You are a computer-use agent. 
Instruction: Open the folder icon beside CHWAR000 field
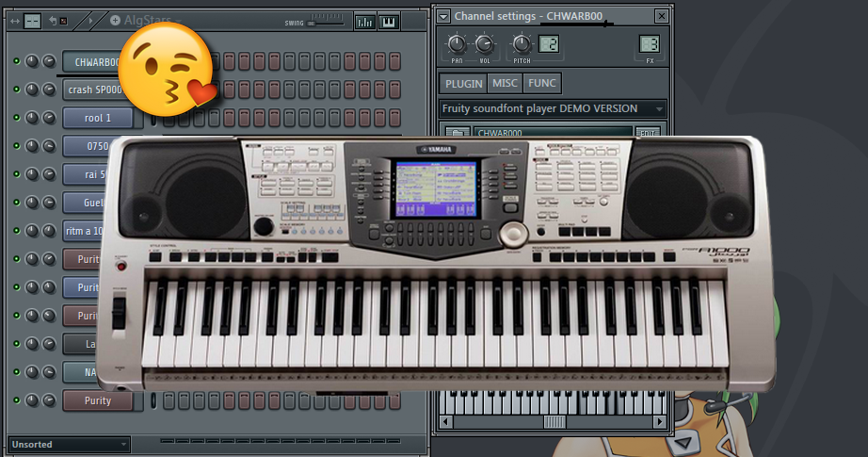[458, 133]
